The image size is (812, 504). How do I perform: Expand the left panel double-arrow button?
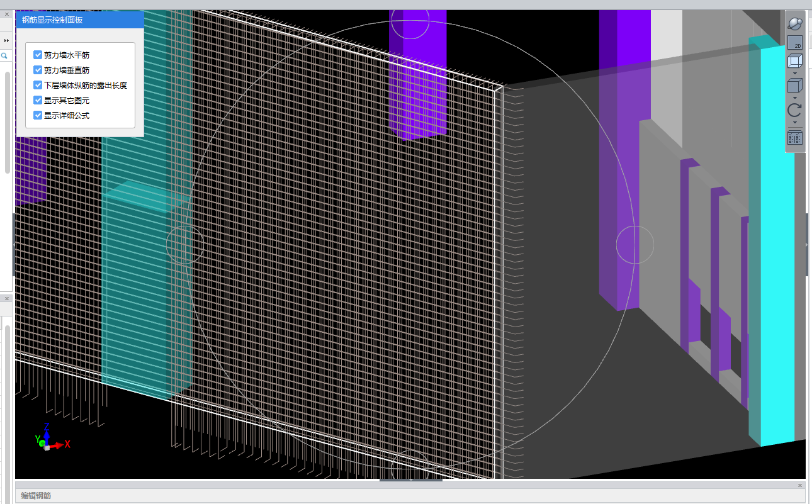pos(6,40)
